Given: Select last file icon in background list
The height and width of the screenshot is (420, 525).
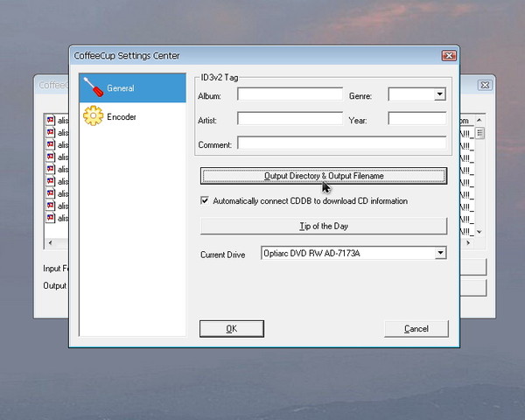Looking at the screenshot, I should [x=51, y=218].
